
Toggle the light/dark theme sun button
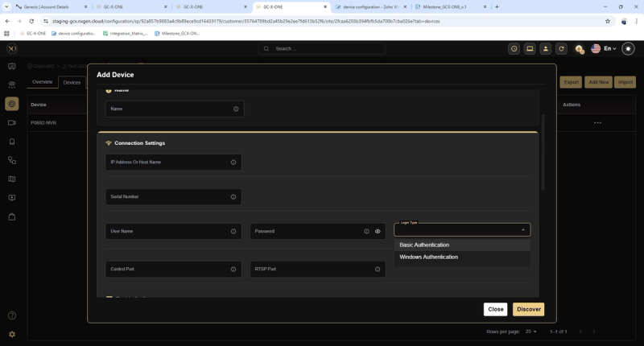628,48
